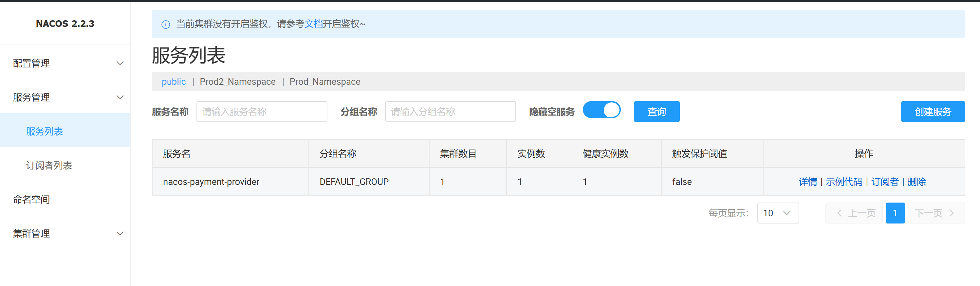Screen dimensions: 980x286
Task: Open the 每页显示 page size dropdown
Action: (x=778, y=213)
